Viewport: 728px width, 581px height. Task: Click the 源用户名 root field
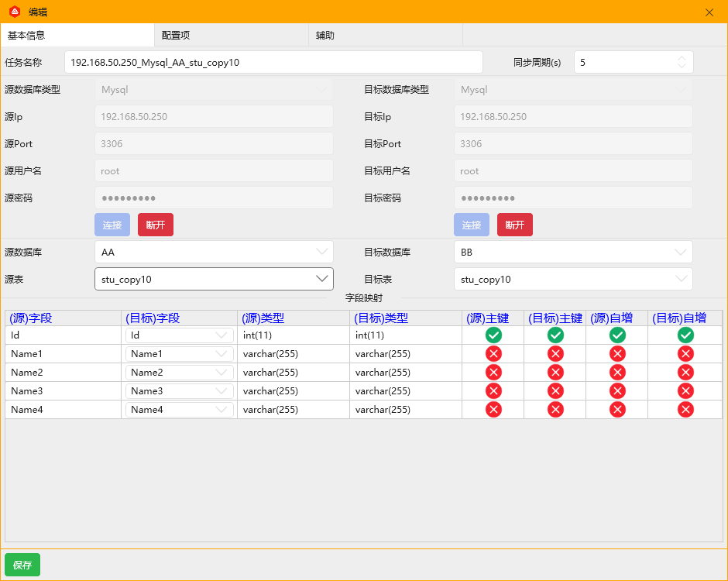point(214,171)
